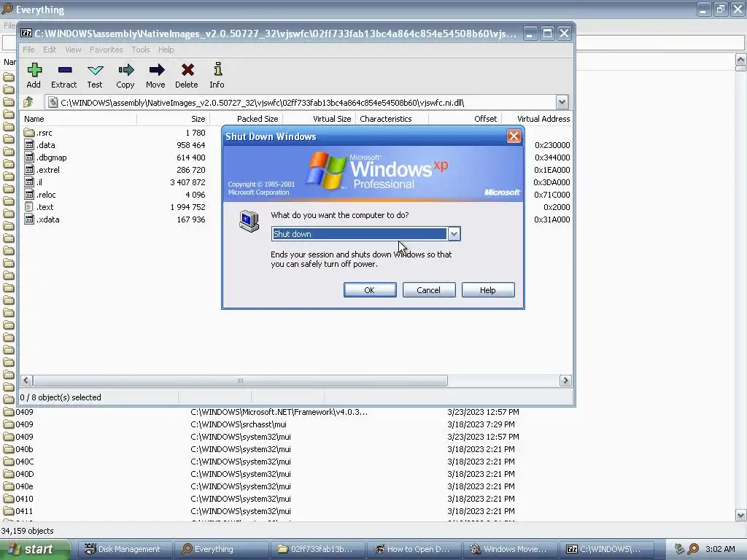Select the .data file icon

tap(29, 145)
